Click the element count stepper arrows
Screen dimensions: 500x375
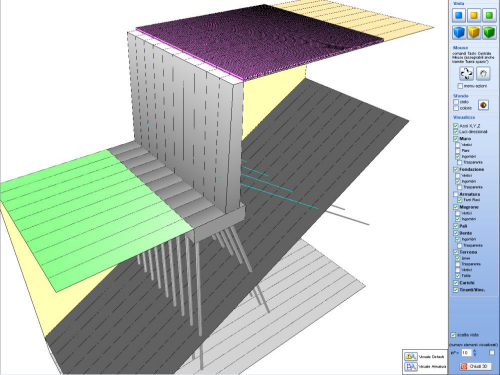click(475, 353)
